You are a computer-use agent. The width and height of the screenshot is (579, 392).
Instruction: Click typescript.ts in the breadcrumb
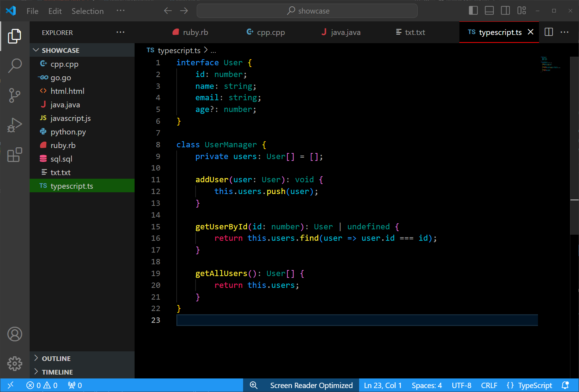pos(179,51)
